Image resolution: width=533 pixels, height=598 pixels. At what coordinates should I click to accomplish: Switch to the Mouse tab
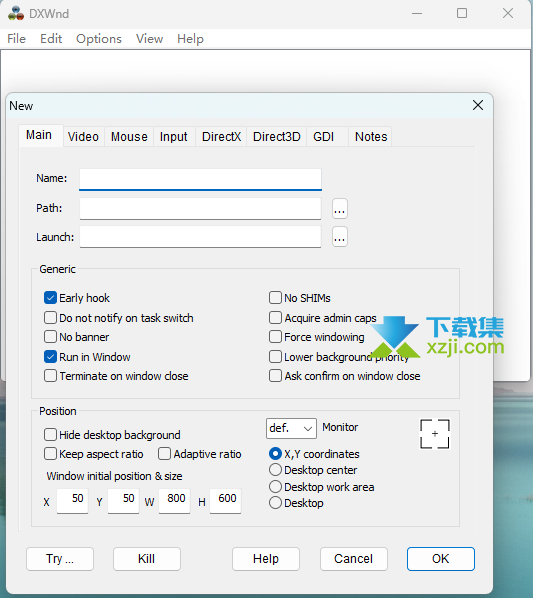click(129, 137)
